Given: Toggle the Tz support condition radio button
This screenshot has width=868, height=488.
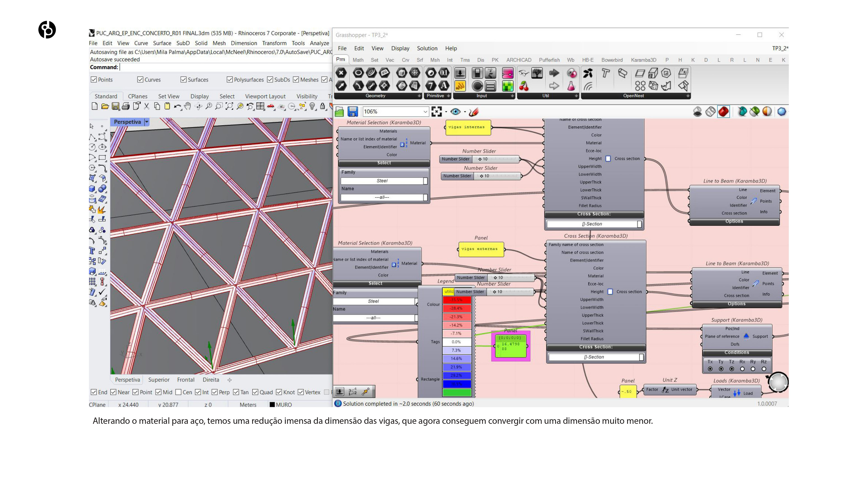Looking at the screenshot, I should tap(731, 369).
